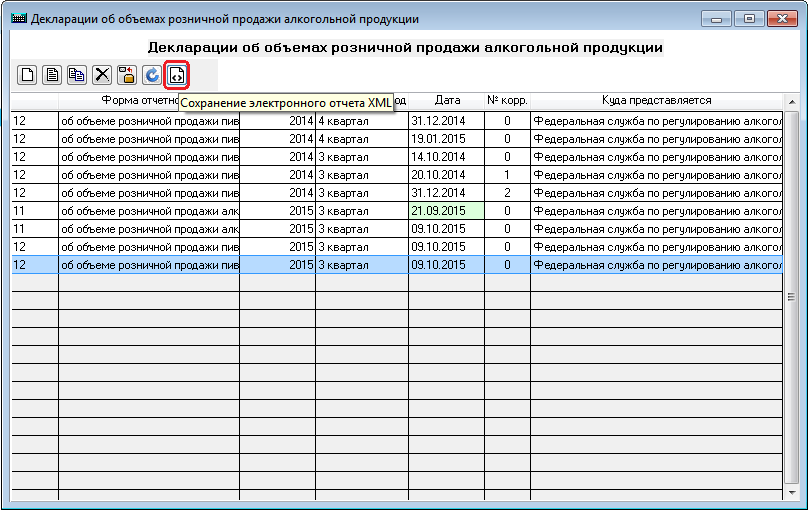Click '4 квартал' in the row dated 19.01.2015
Screen dimensions: 811x513
(362, 139)
